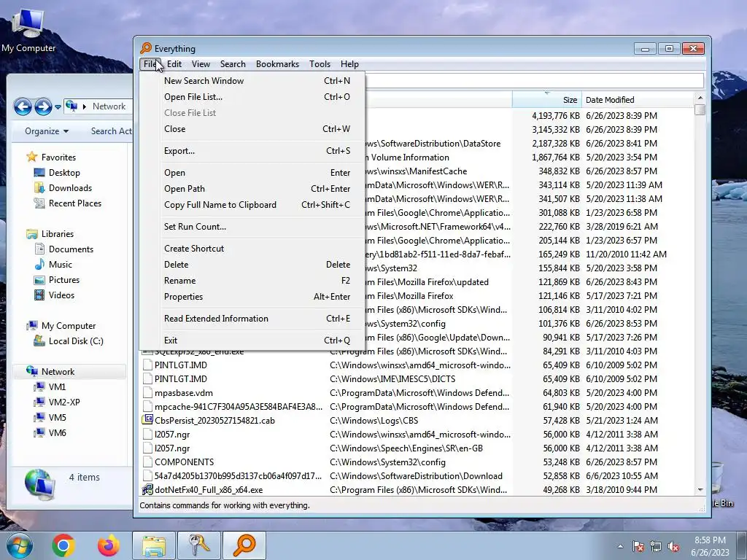Open the Search menu

pyautogui.click(x=233, y=64)
